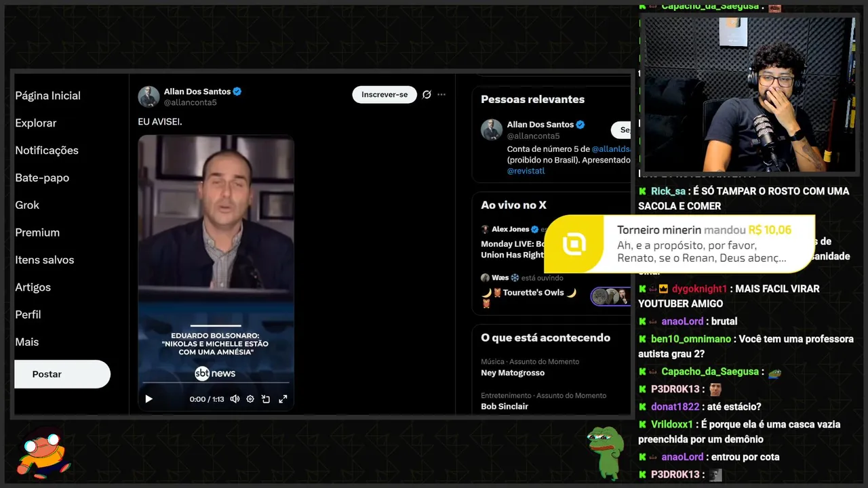Open Alex Jones Monday LIVE broadcast

(513, 249)
